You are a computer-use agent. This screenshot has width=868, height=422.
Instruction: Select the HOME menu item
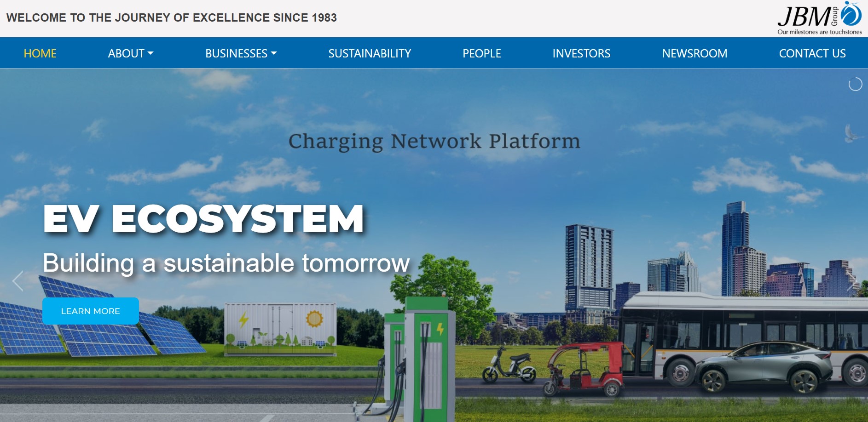coord(40,53)
